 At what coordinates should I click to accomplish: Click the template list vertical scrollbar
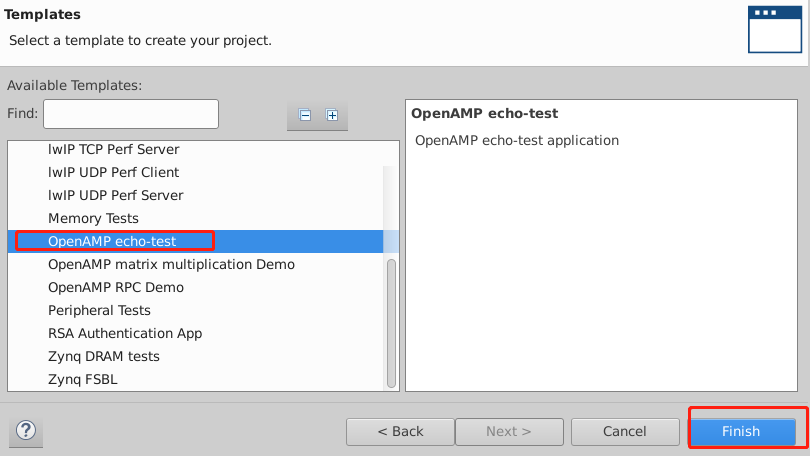[x=392, y=320]
